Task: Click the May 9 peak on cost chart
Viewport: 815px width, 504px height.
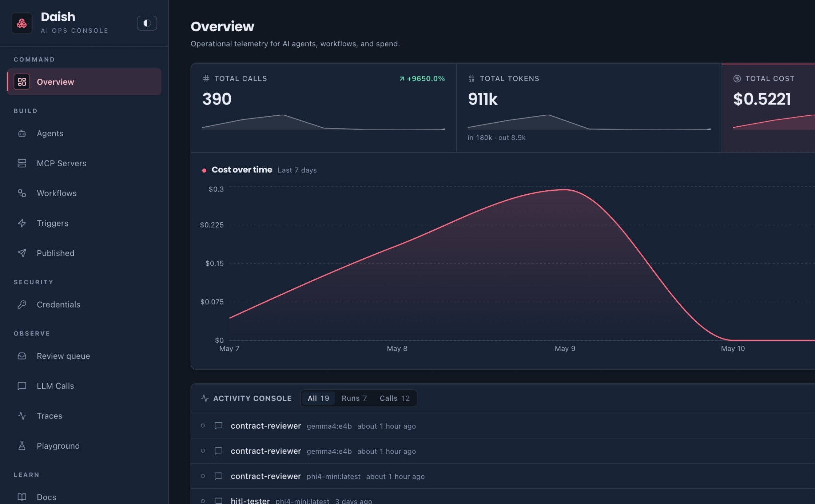Action: point(565,190)
